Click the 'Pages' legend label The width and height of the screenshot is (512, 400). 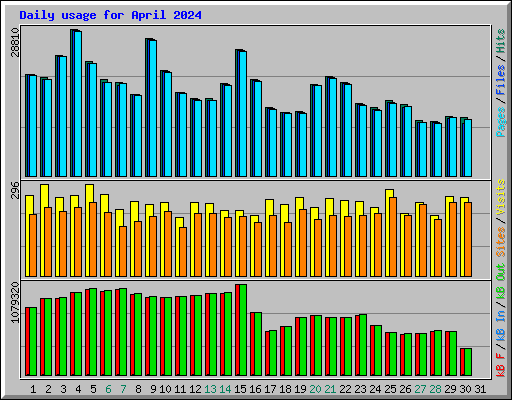point(501,122)
